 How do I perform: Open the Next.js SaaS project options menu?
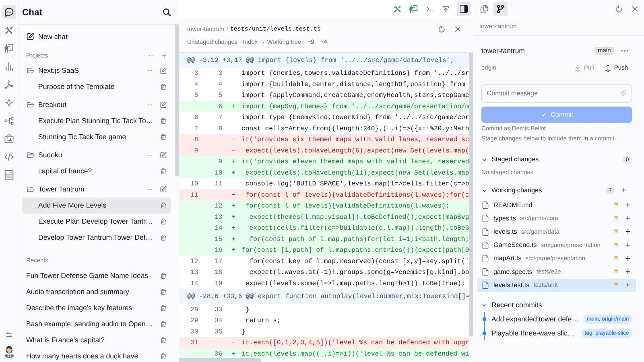pyautogui.click(x=150, y=71)
